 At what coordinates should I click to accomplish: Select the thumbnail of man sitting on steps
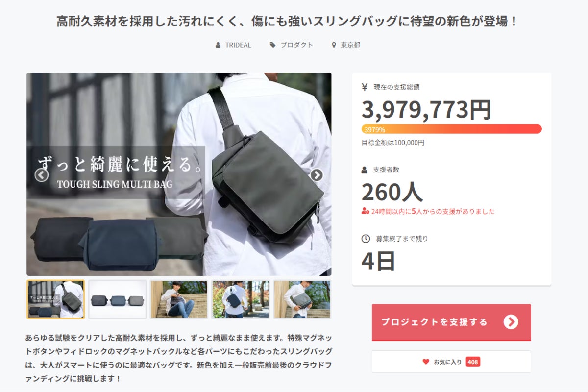pos(179,299)
